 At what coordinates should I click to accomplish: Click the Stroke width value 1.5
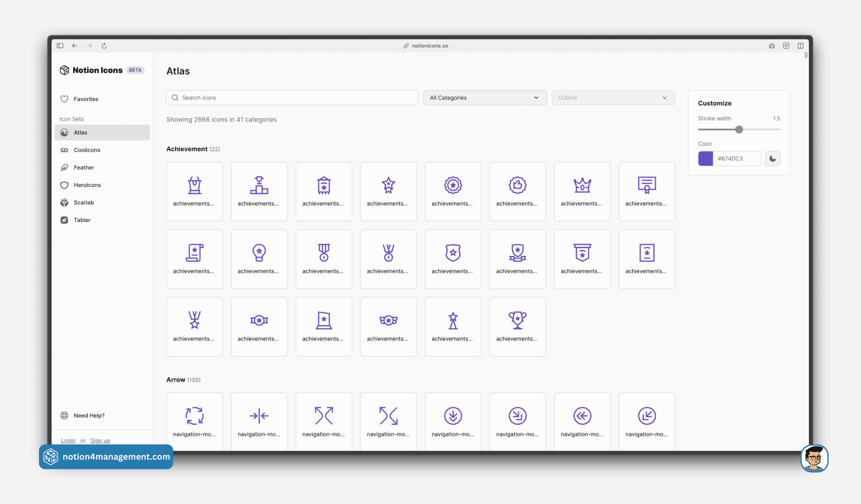(776, 118)
